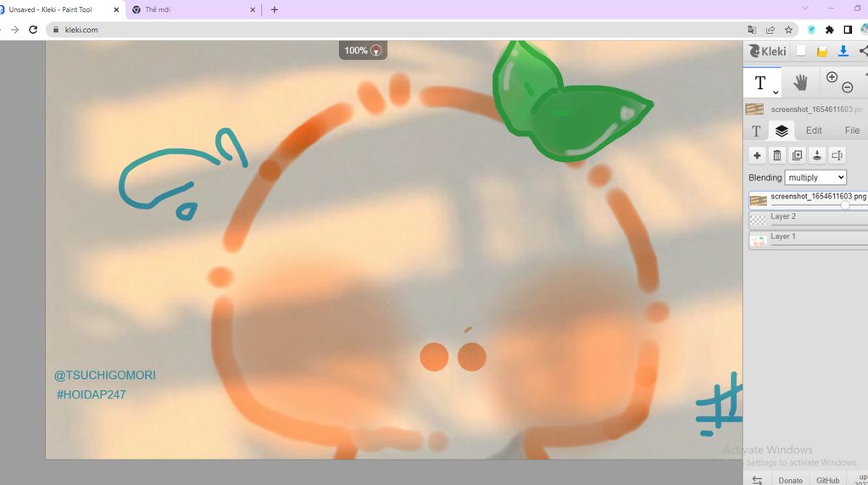Zoom out with the minus magnifier

(848, 87)
